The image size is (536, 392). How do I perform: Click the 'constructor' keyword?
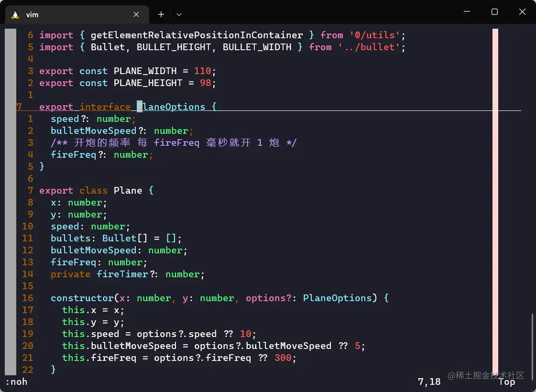(x=82, y=298)
